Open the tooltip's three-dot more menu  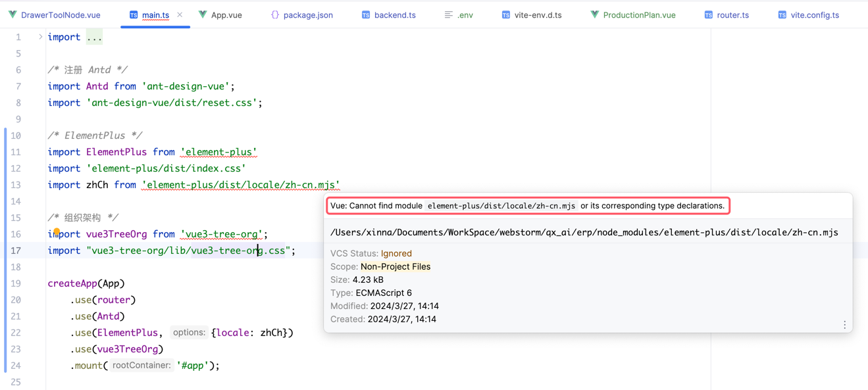tap(844, 325)
